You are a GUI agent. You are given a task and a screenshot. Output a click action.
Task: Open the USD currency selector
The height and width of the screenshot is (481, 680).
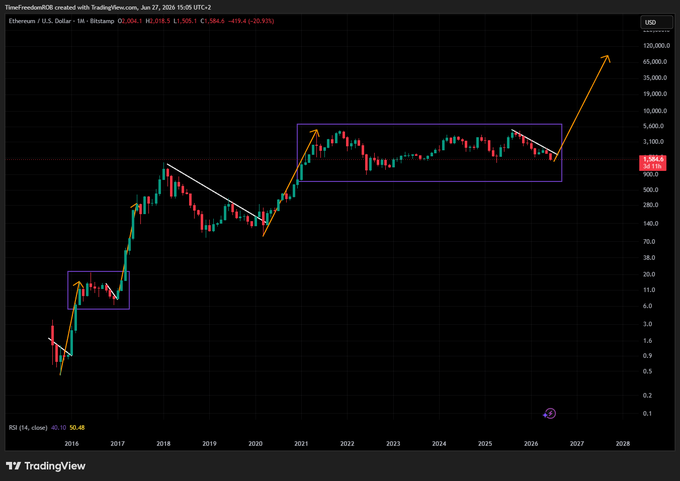pos(657,22)
